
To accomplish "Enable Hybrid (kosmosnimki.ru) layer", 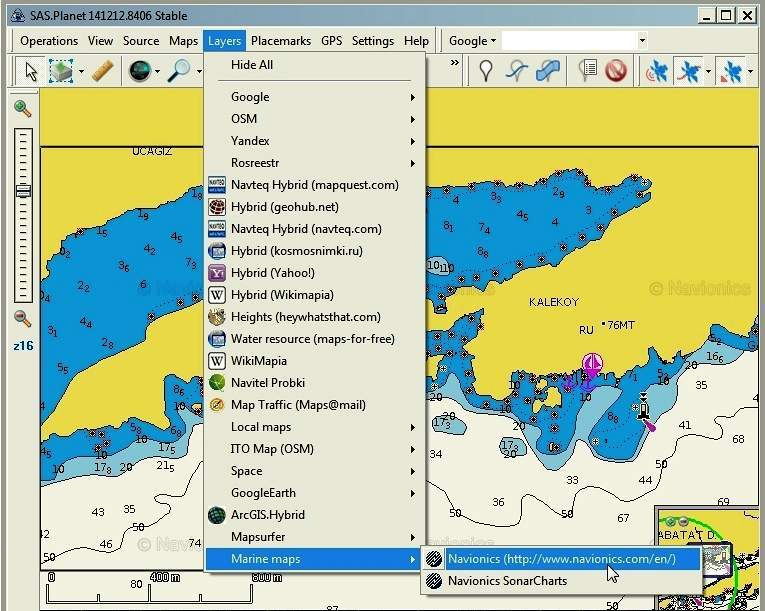I will click(315, 251).
